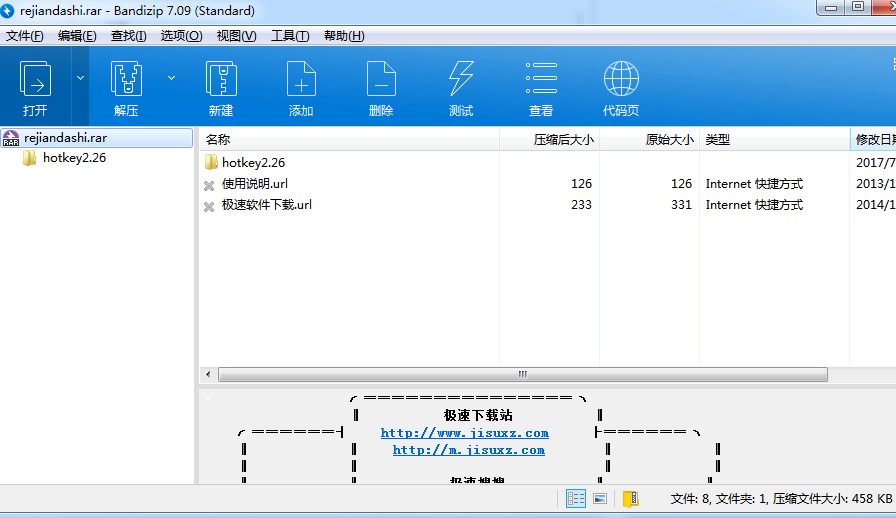This screenshot has height=518, width=896.
Task: Maximize the Bandizip window
Action: (858, 7)
